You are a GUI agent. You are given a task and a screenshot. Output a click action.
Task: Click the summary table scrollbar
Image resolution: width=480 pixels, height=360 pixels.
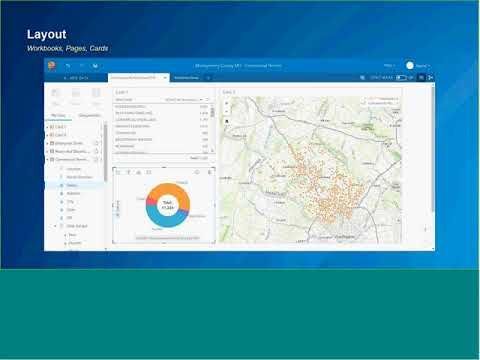(213, 112)
